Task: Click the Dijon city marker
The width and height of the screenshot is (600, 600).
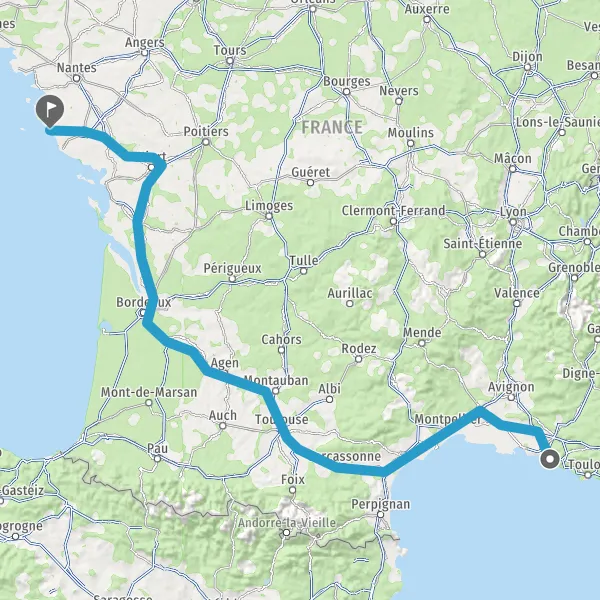Action: tap(528, 67)
